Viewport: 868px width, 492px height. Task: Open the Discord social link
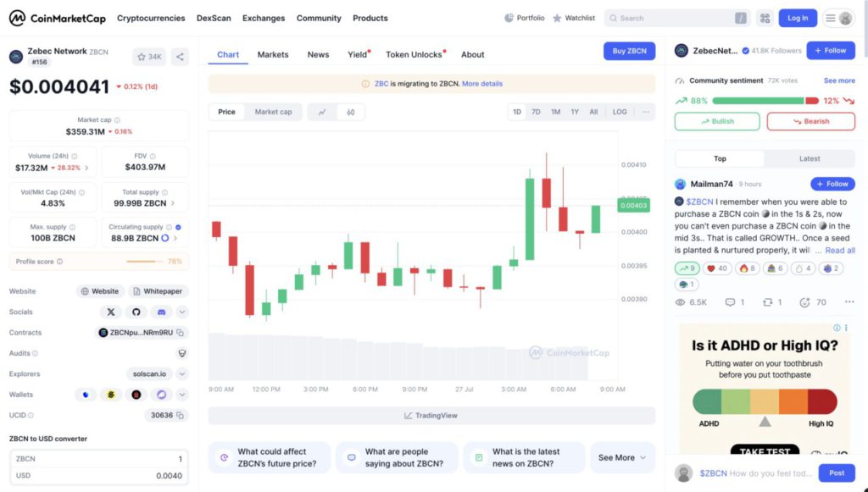click(161, 312)
